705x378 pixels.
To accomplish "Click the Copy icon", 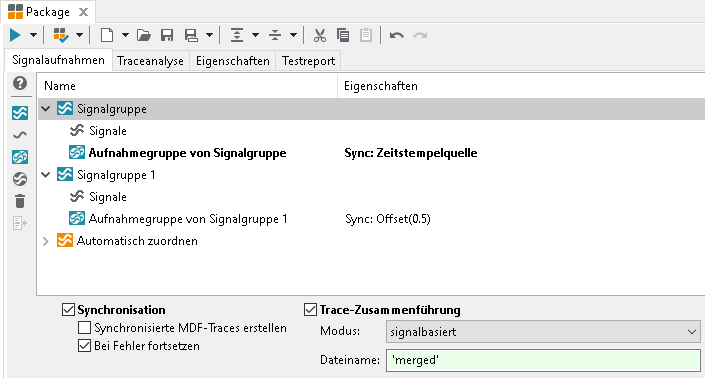I will coord(343,35).
